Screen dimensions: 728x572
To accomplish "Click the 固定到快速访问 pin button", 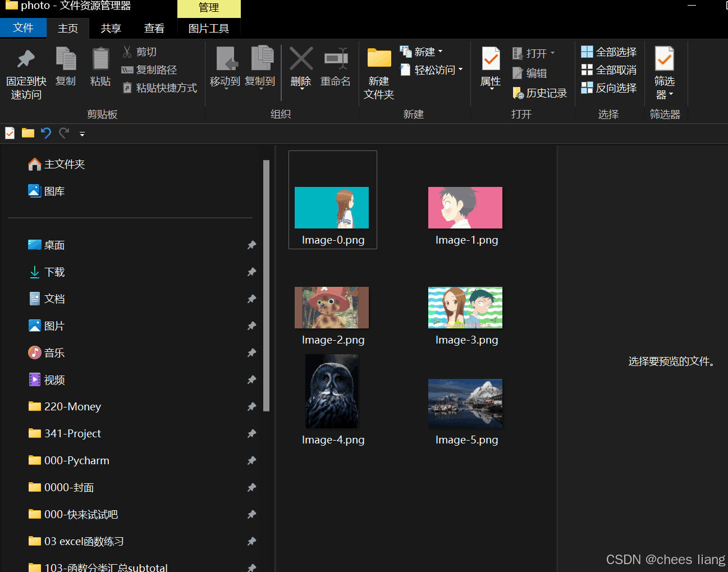I will tap(26, 74).
